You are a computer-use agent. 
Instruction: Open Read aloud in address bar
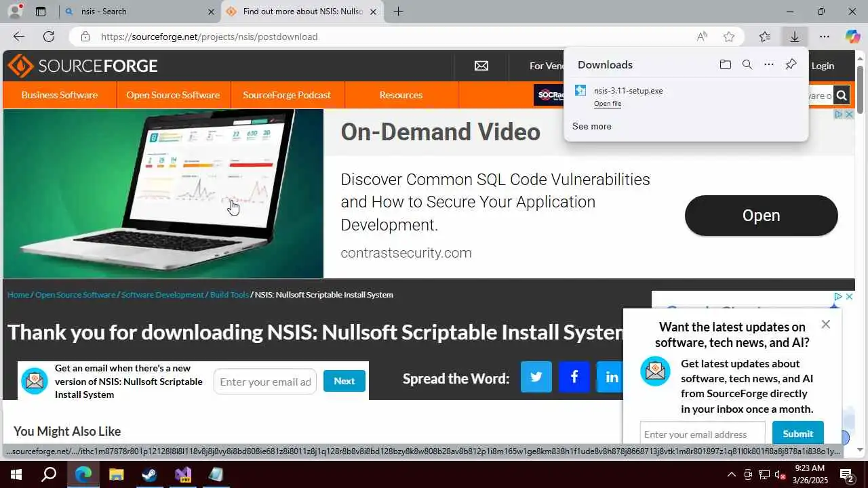[x=702, y=37]
